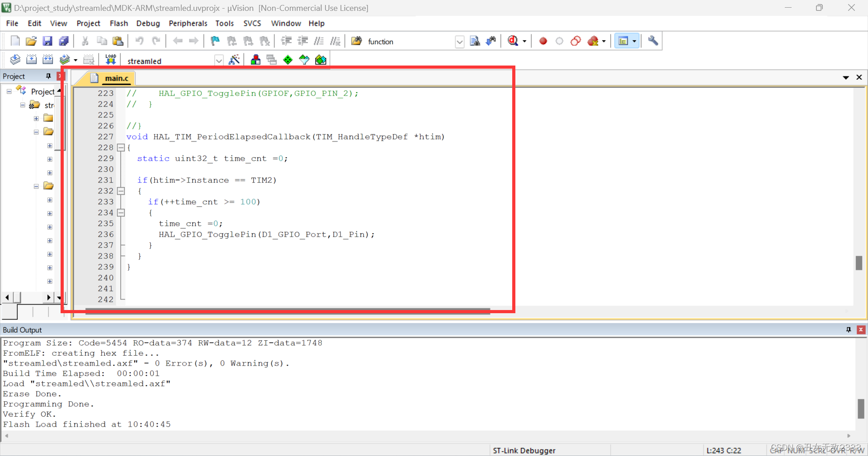Undo the last edit
This screenshot has height=456, width=868.
coord(139,41)
